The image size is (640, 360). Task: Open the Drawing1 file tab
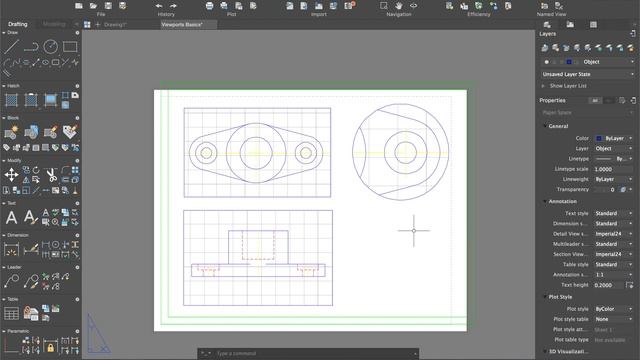point(115,24)
